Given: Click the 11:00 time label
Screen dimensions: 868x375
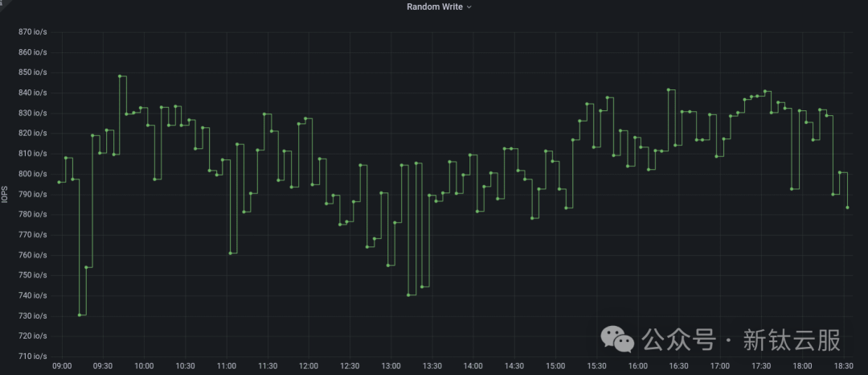Looking at the screenshot, I should pos(227,366).
